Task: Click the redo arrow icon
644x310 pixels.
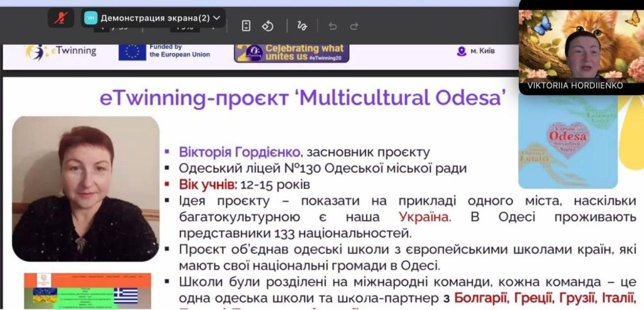Action: coord(354,26)
